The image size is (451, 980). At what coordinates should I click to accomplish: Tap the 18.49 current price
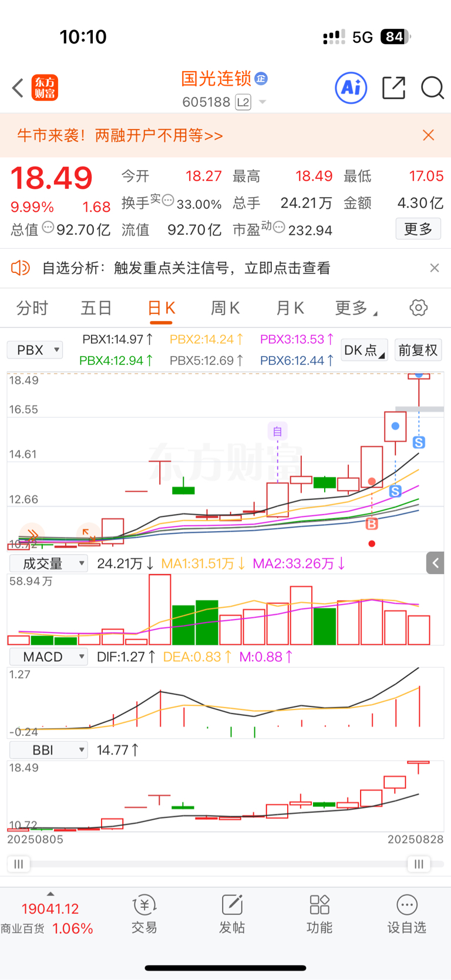tap(52, 178)
